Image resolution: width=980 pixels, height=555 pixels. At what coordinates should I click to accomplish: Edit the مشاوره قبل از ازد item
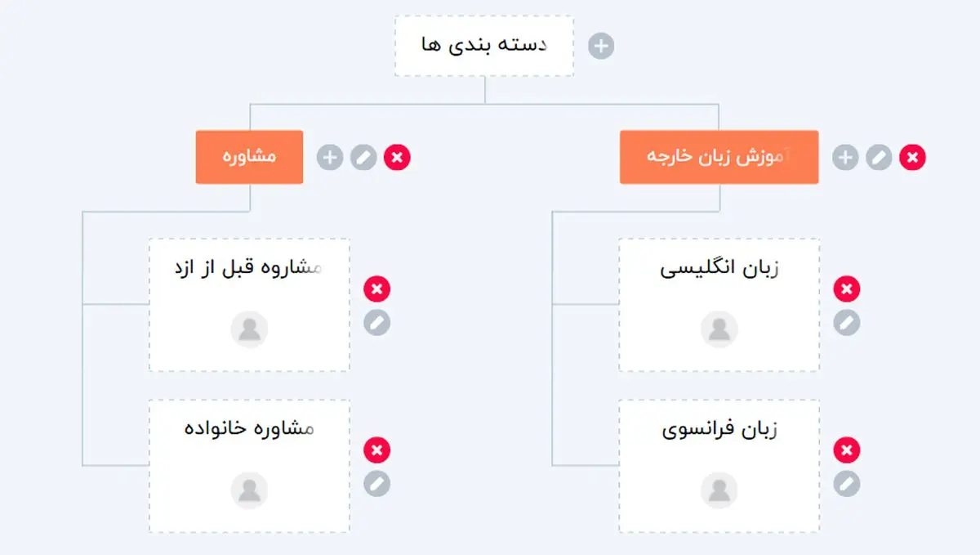click(x=376, y=323)
